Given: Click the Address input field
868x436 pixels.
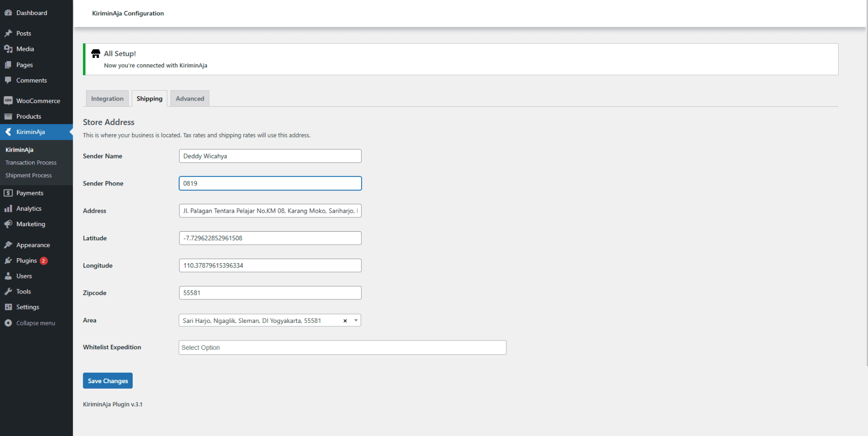Looking at the screenshot, I should click(x=270, y=211).
